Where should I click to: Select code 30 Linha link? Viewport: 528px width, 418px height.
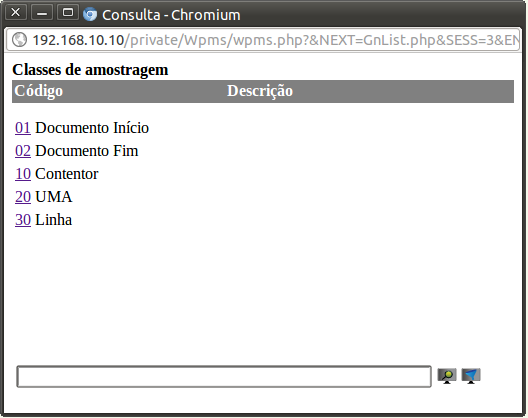23,220
